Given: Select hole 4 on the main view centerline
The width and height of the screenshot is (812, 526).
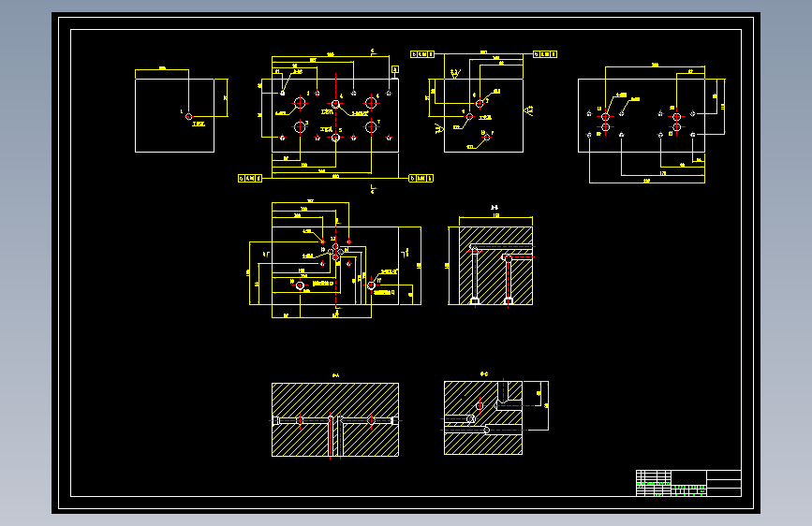Looking at the screenshot, I should coord(335,104).
